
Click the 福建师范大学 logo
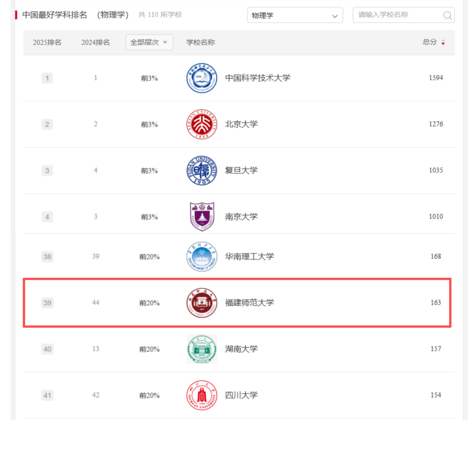coord(202,302)
